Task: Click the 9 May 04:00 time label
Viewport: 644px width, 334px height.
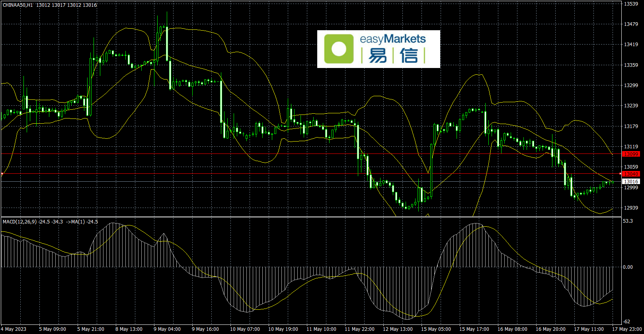Action: (167, 329)
